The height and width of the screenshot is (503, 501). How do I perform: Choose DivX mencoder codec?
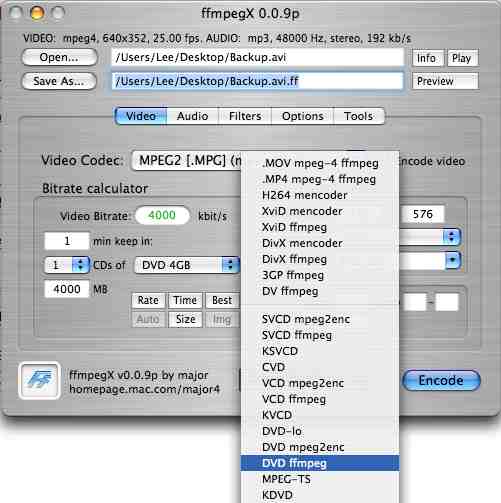[x=320, y=243]
